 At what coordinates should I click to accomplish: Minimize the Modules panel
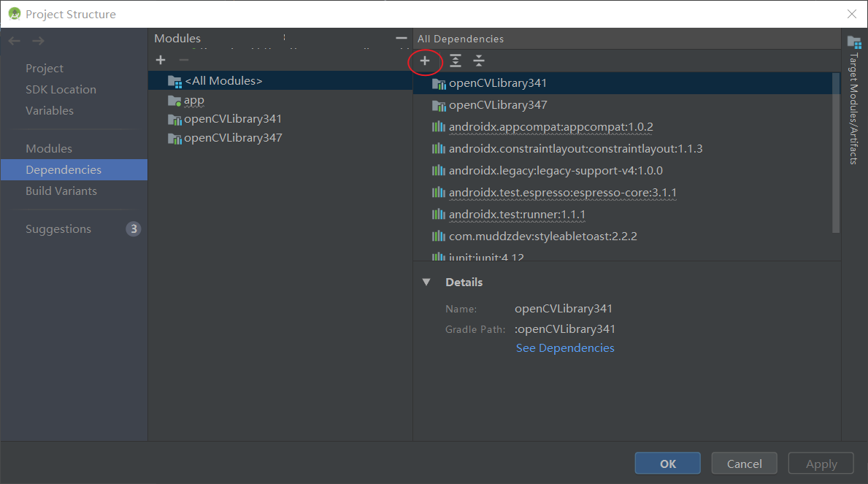coord(402,38)
